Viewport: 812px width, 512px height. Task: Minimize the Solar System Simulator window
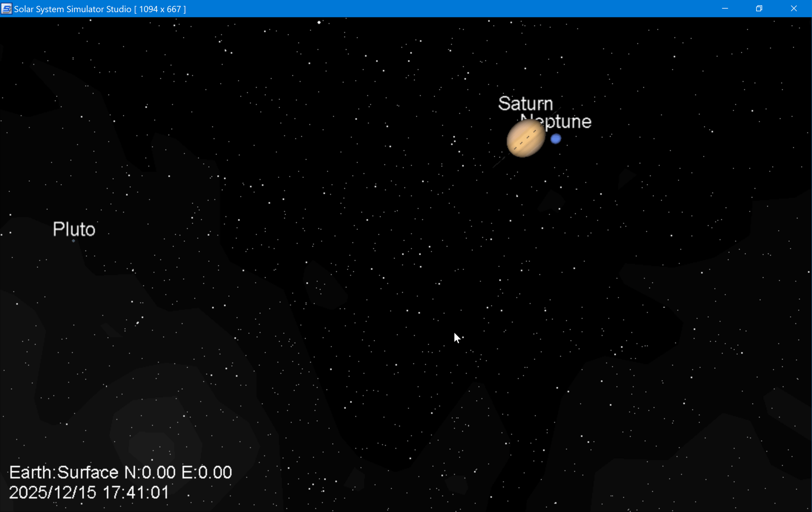click(725, 8)
